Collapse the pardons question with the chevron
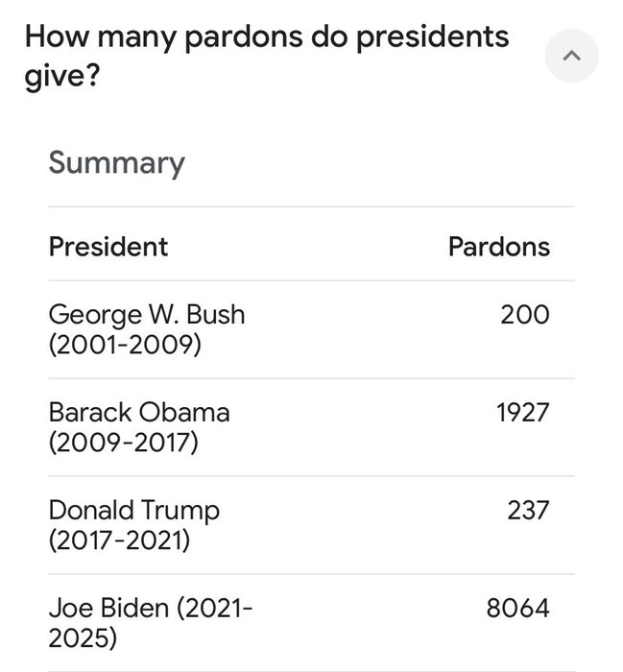 click(x=571, y=57)
